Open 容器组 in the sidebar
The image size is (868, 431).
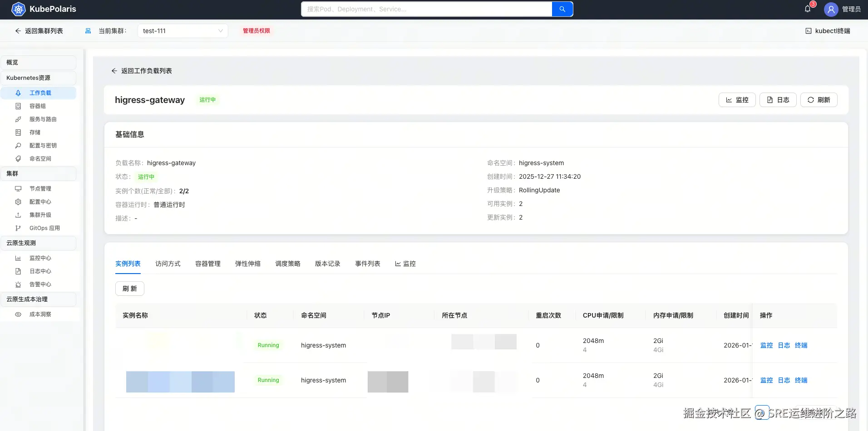pyautogui.click(x=39, y=106)
